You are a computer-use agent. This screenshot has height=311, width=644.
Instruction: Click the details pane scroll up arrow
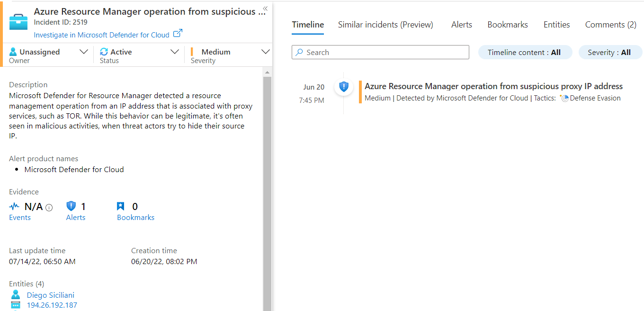[267, 72]
